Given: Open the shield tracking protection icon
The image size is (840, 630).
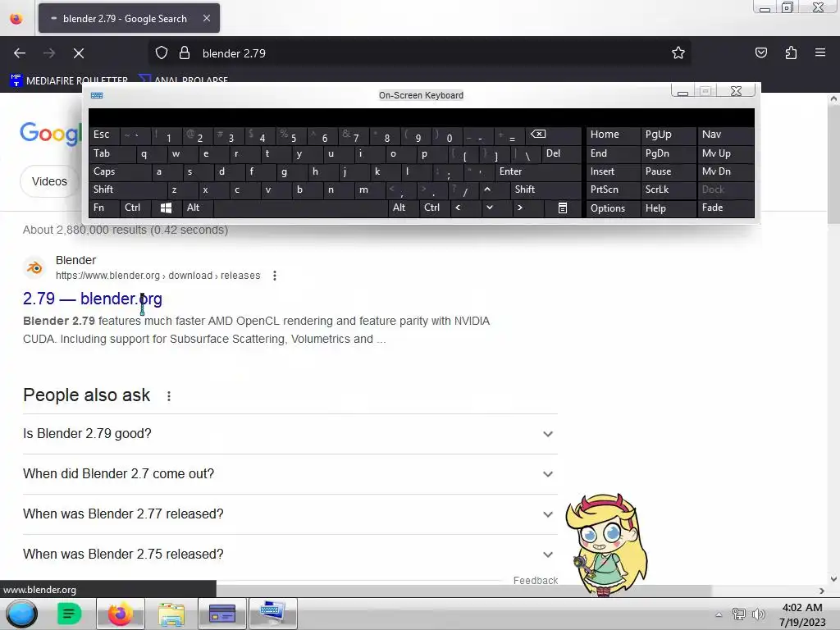Looking at the screenshot, I should pos(162,53).
